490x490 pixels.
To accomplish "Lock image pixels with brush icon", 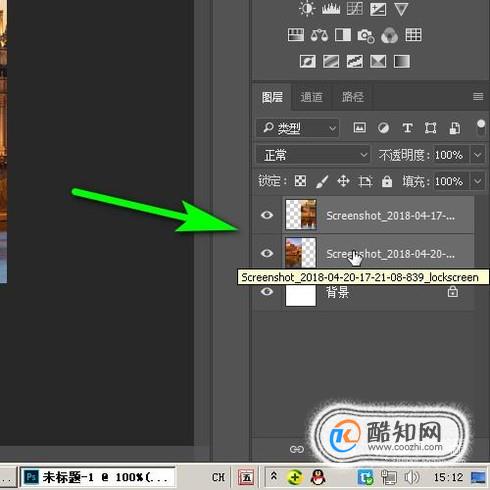I will (322, 182).
